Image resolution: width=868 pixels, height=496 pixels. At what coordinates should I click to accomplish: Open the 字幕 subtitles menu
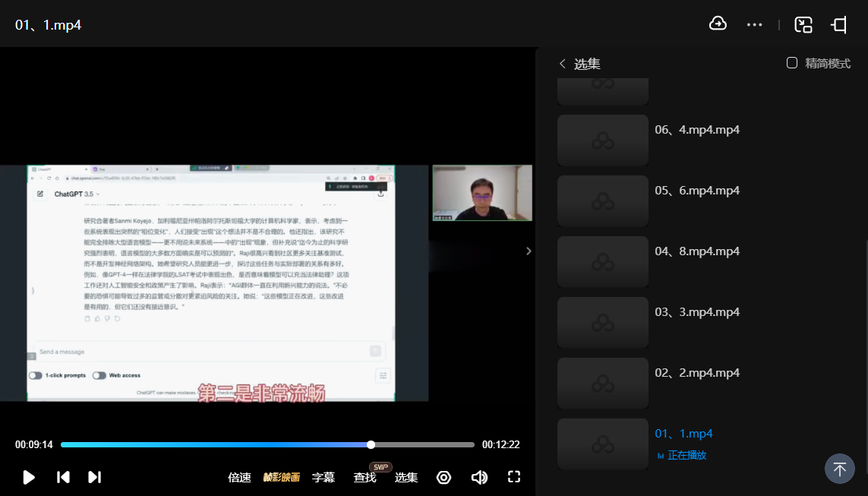coord(324,477)
